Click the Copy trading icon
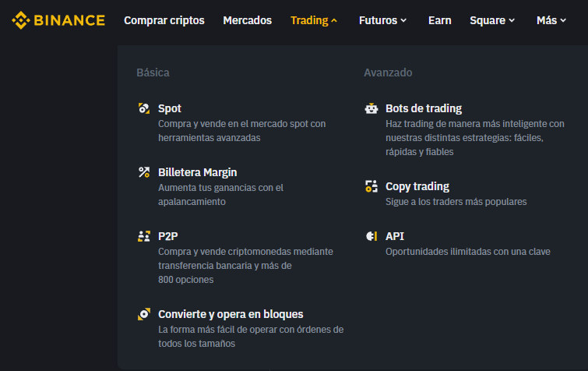This screenshot has height=371, width=588. [x=371, y=187]
